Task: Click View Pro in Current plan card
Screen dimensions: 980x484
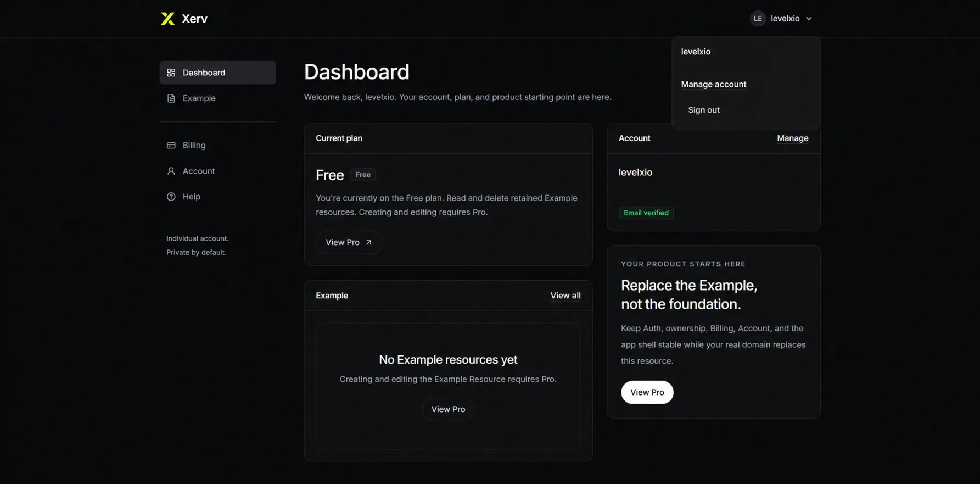Action: [349, 242]
